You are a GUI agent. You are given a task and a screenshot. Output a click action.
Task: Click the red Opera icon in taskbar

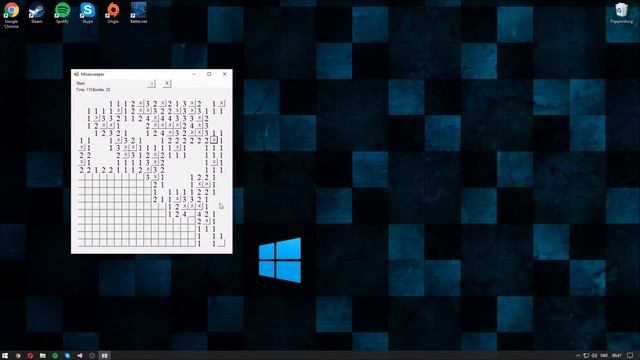pos(30,356)
